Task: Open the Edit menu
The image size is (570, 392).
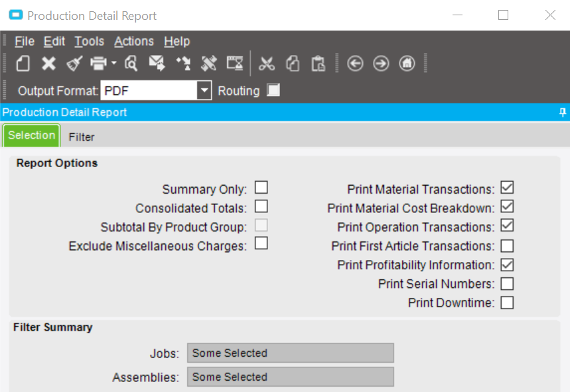Action: click(54, 41)
